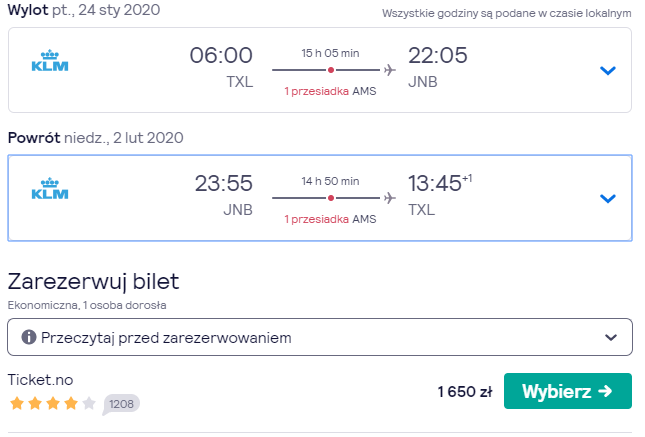Image resolution: width=645 pixels, height=437 pixels.
Task: Click the red stopover dot on the outbound flight
Action: 331,70
